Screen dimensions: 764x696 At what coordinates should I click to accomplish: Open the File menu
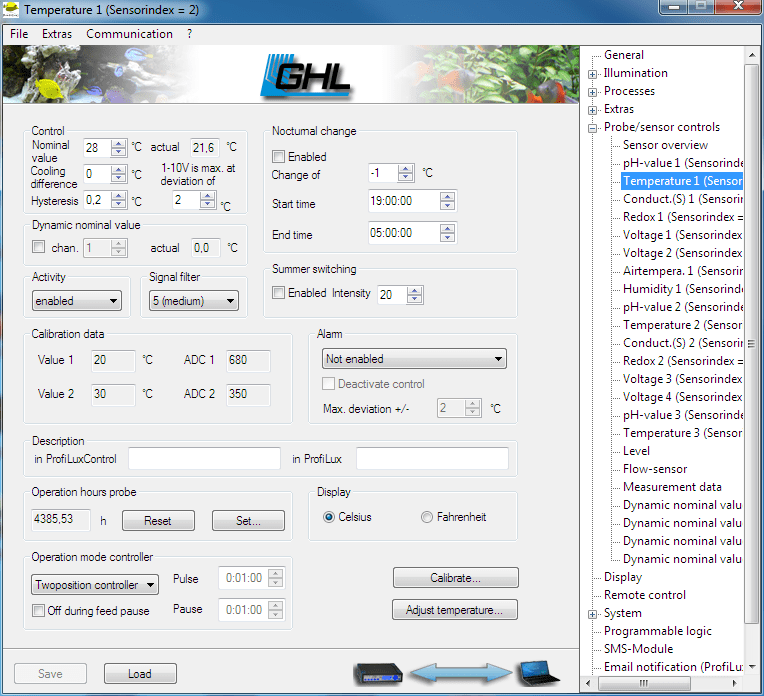click(19, 34)
